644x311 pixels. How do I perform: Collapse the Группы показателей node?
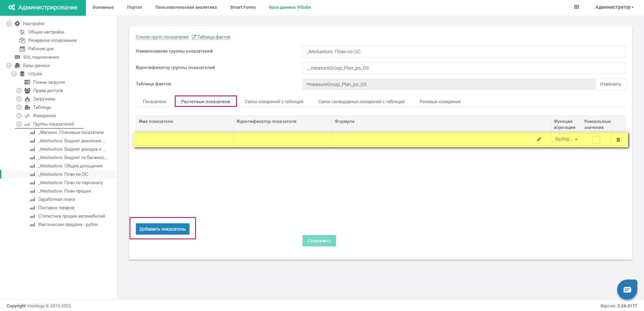point(19,124)
